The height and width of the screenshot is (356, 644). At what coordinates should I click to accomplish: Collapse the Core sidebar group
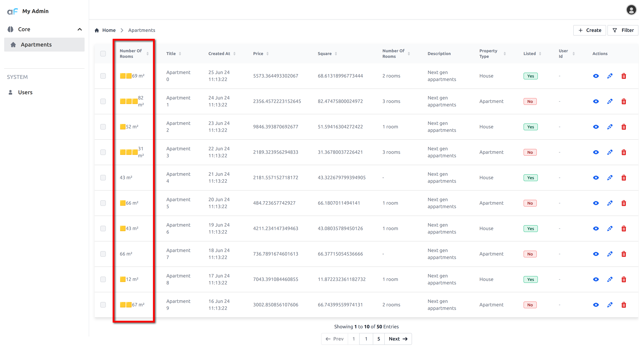[x=45, y=29]
